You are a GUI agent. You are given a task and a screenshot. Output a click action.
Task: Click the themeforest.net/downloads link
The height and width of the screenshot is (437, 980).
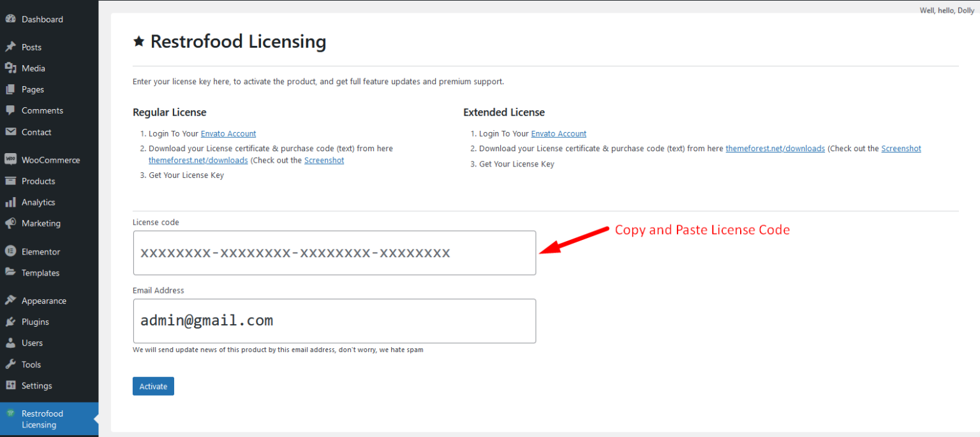click(198, 160)
